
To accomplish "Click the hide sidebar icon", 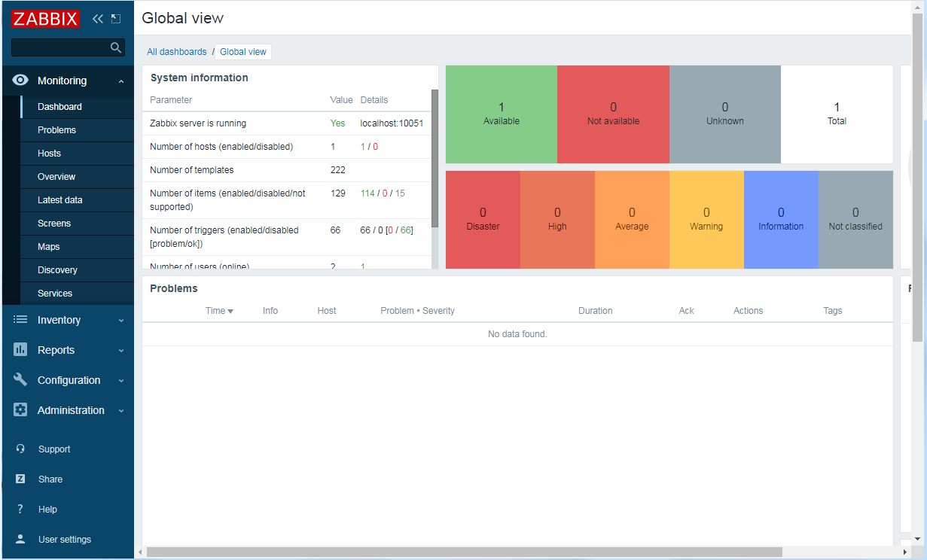I will [115, 19].
